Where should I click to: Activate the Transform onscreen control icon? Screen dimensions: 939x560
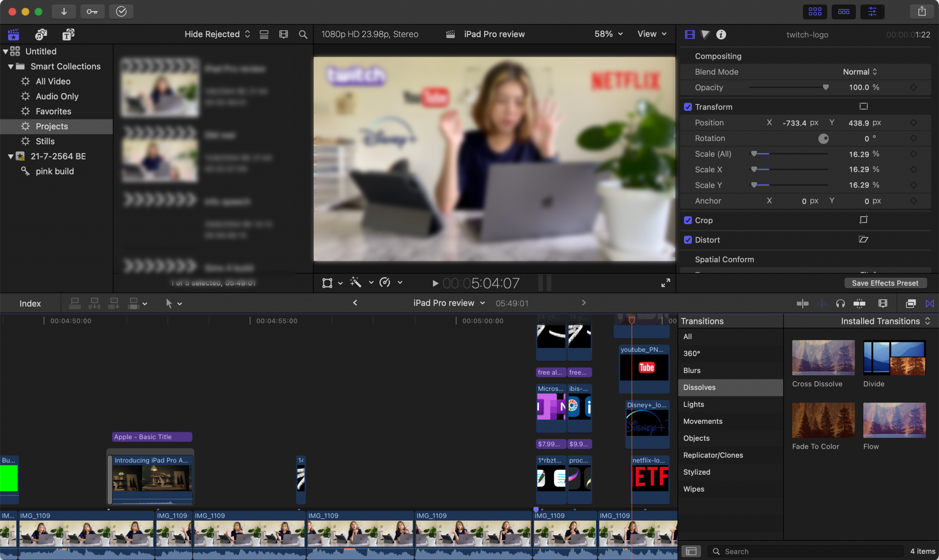864,106
